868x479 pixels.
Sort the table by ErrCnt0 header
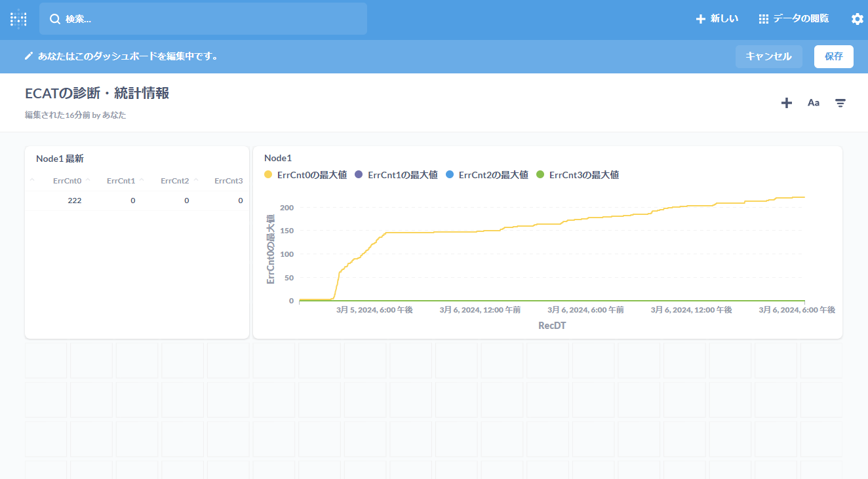click(68, 181)
